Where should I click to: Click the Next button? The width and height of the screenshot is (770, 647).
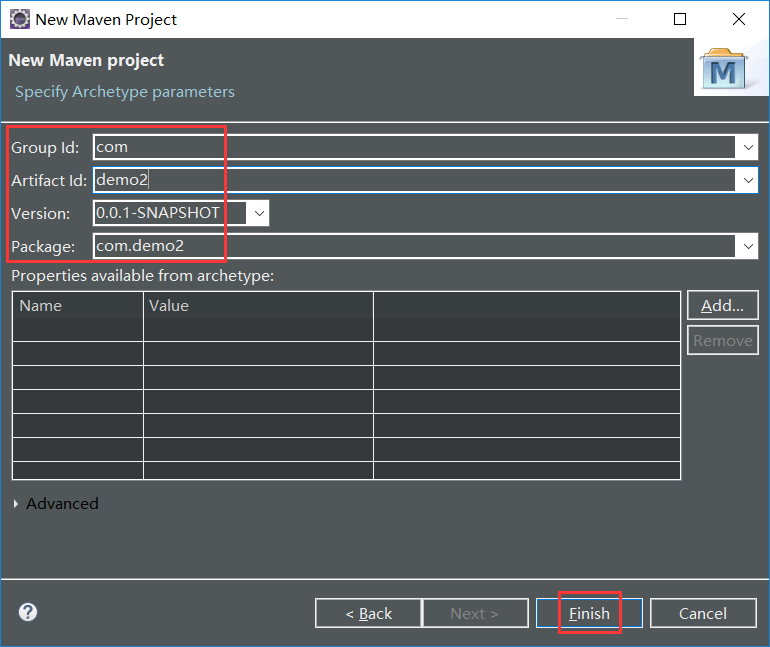pyautogui.click(x=475, y=613)
